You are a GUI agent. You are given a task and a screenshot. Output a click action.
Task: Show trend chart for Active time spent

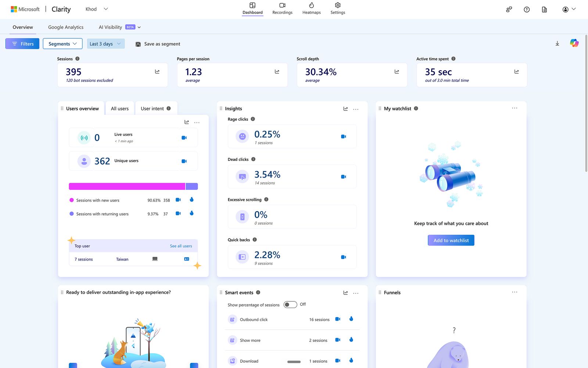pos(517,72)
